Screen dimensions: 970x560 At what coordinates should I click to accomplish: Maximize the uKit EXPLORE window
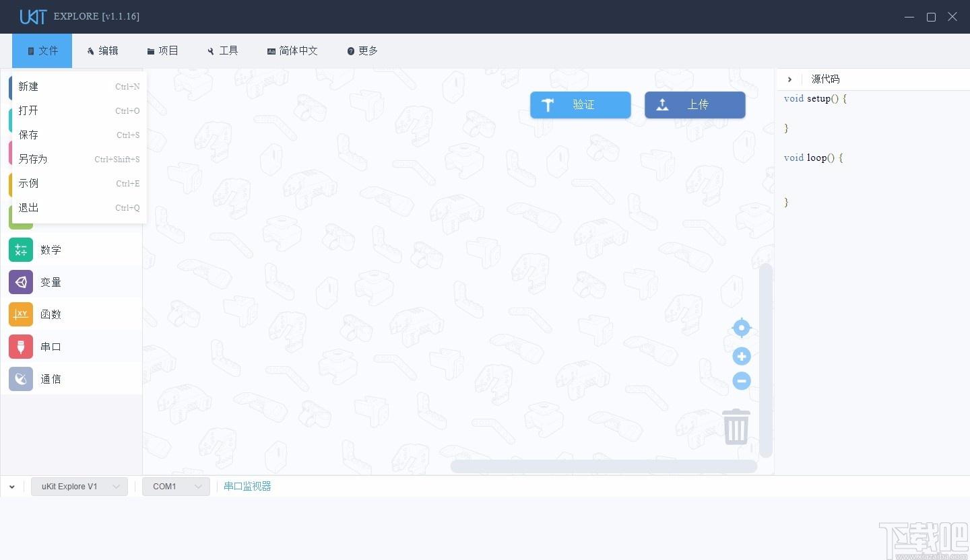931,17
